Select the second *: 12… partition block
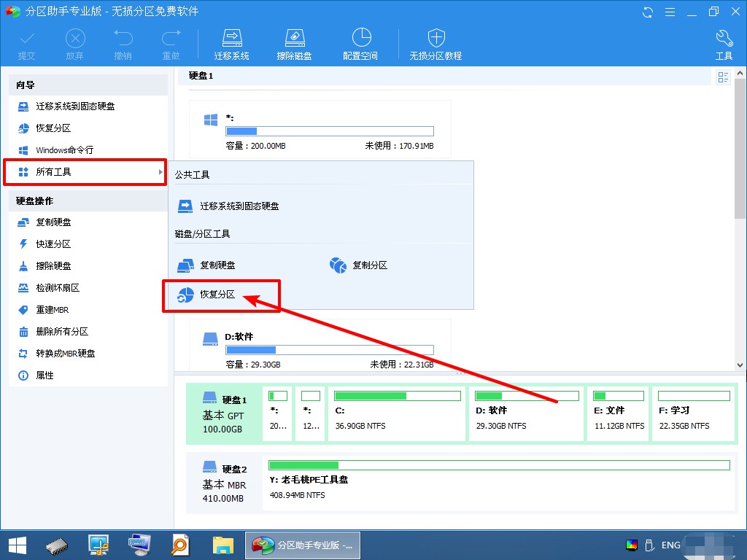The height and width of the screenshot is (560, 747). pyautogui.click(x=311, y=414)
